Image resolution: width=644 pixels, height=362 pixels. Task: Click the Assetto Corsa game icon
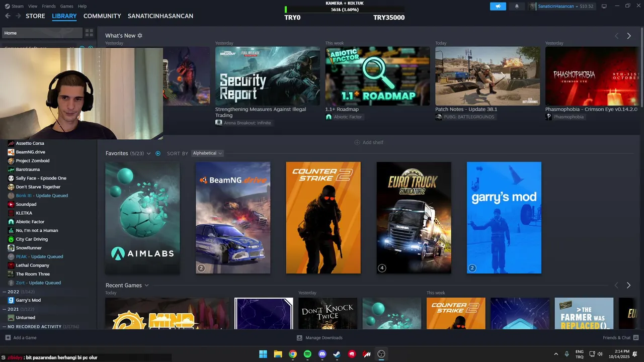click(11, 143)
